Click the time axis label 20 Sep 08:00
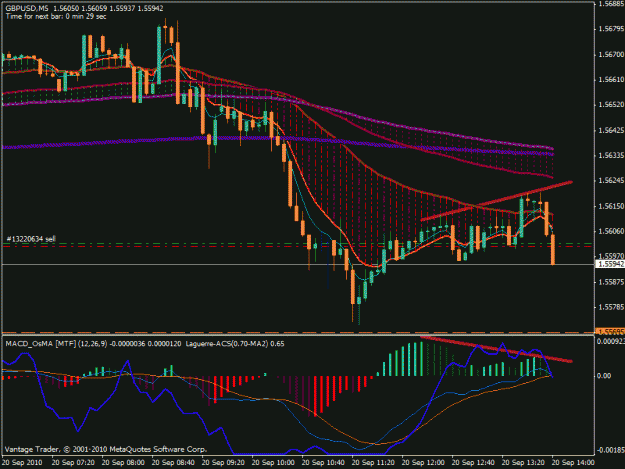The width and height of the screenshot is (625, 469). [123, 463]
